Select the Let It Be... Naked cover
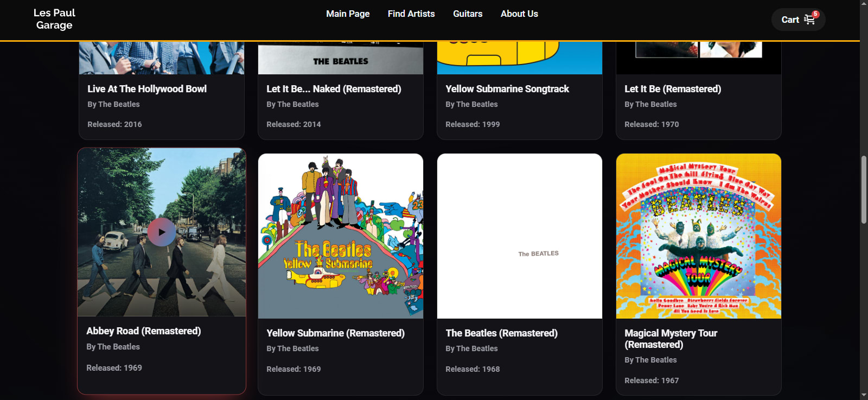Image resolution: width=868 pixels, height=400 pixels. (x=341, y=58)
